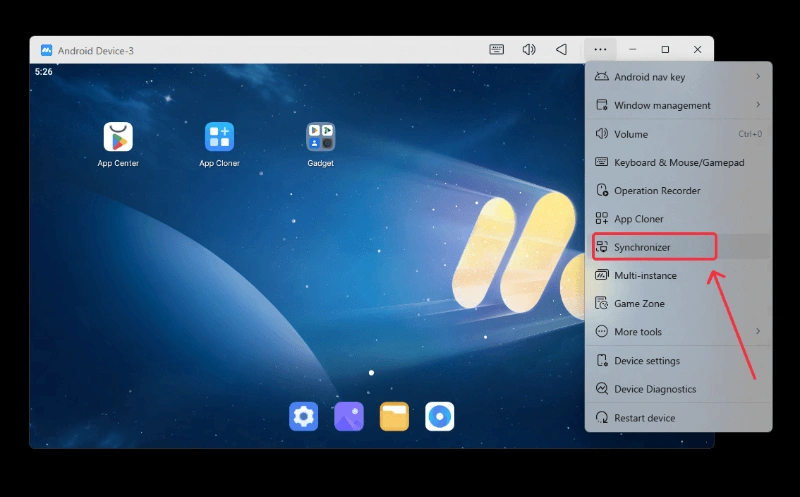The height and width of the screenshot is (497, 800).
Task: Open Window management submenu
Action: pyautogui.click(x=679, y=105)
